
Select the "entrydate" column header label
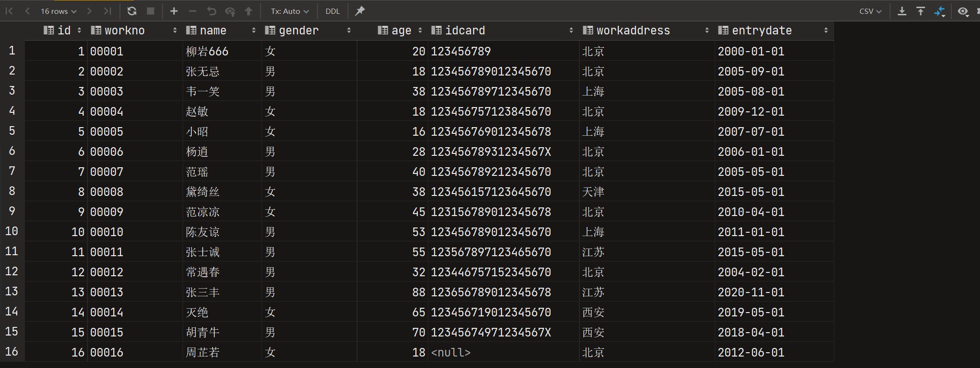[762, 31]
